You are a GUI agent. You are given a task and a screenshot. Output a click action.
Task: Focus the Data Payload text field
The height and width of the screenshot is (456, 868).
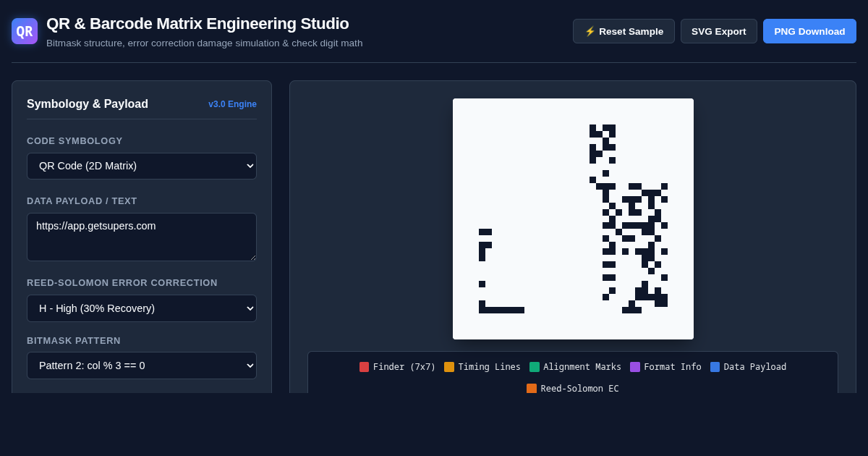point(142,237)
